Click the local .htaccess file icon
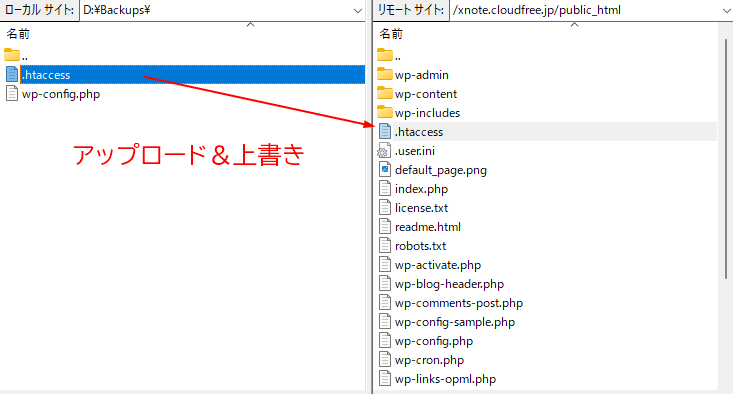The width and height of the screenshot is (733, 394). coord(12,74)
